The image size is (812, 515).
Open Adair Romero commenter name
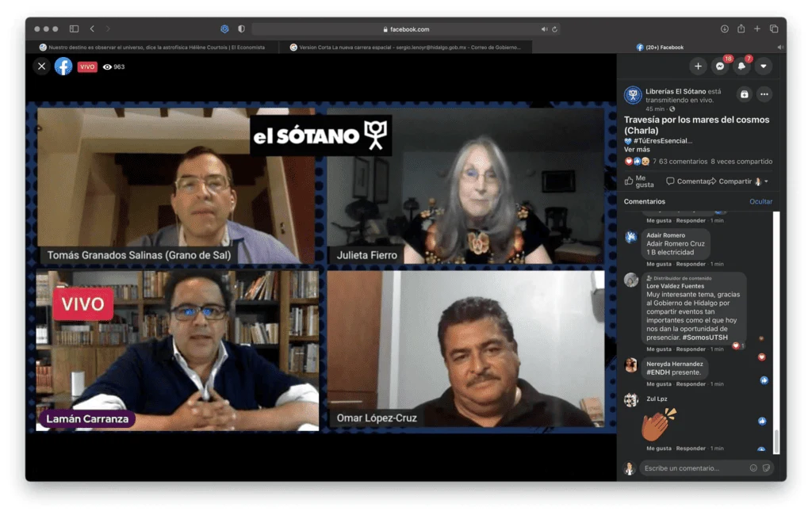click(665, 235)
